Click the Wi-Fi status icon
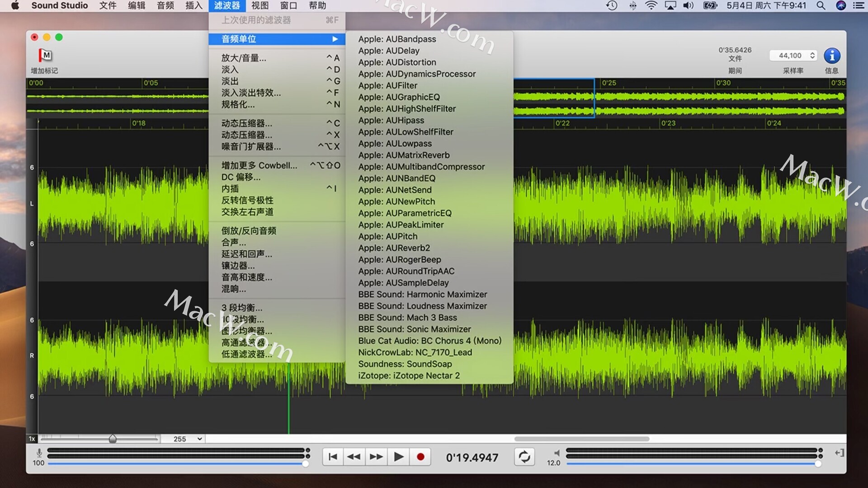The width and height of the screenshot is (868, 488). (x=651, y=5)
